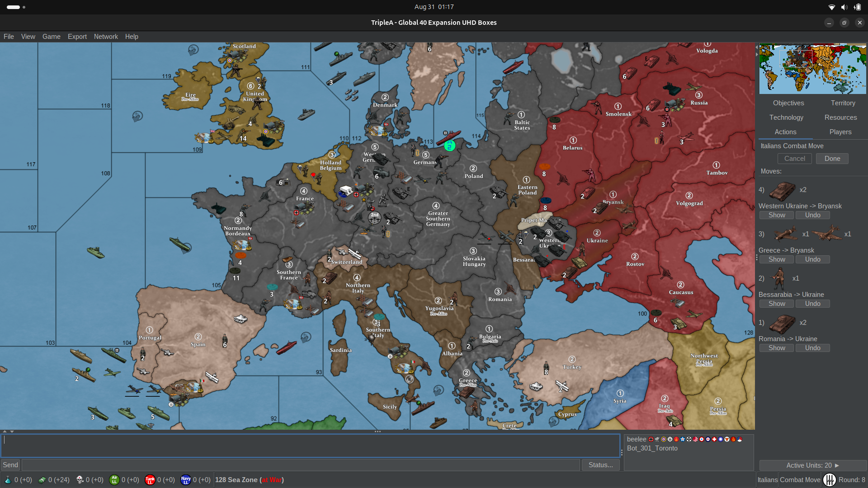Screen dimensions: 868x488
Task: Switch to the Resources tab
Action: click(840, 117)
